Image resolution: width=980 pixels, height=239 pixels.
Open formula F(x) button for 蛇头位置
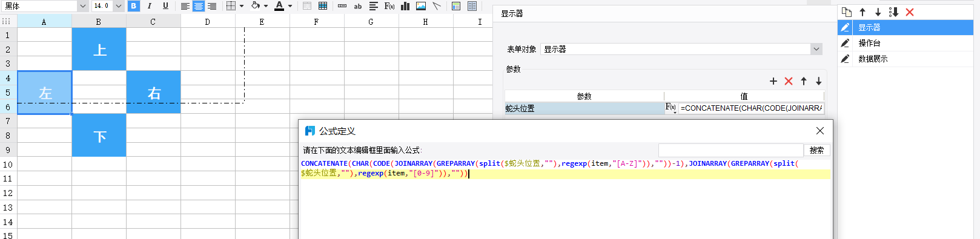671,108
